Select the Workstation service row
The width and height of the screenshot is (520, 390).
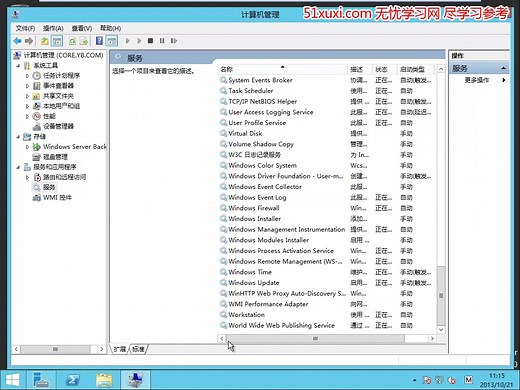click(x=327, y=315)
